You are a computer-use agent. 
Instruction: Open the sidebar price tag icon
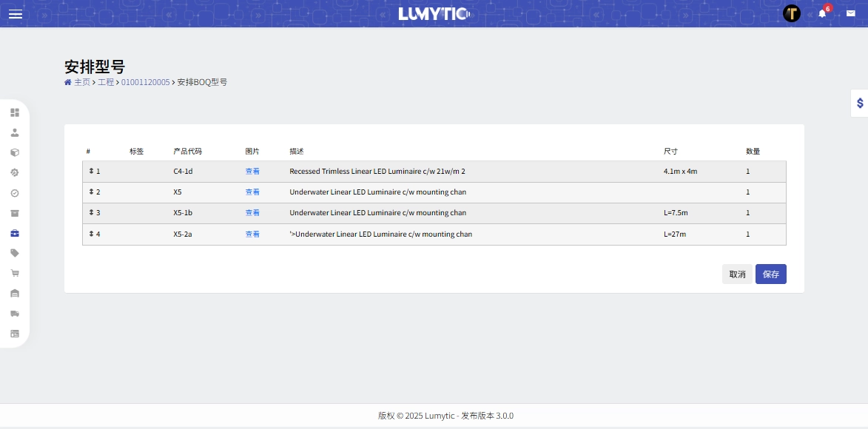click(x=15, y=253)
